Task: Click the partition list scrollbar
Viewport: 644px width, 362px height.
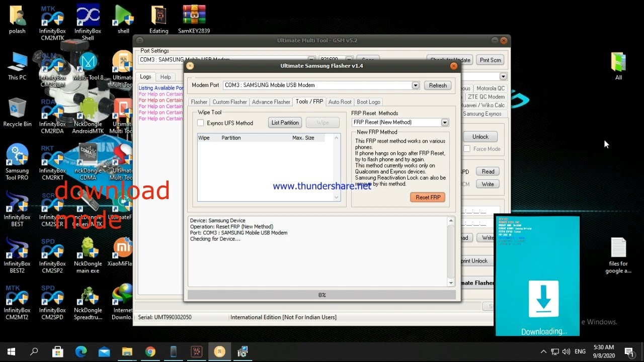Action: (337, 167)
